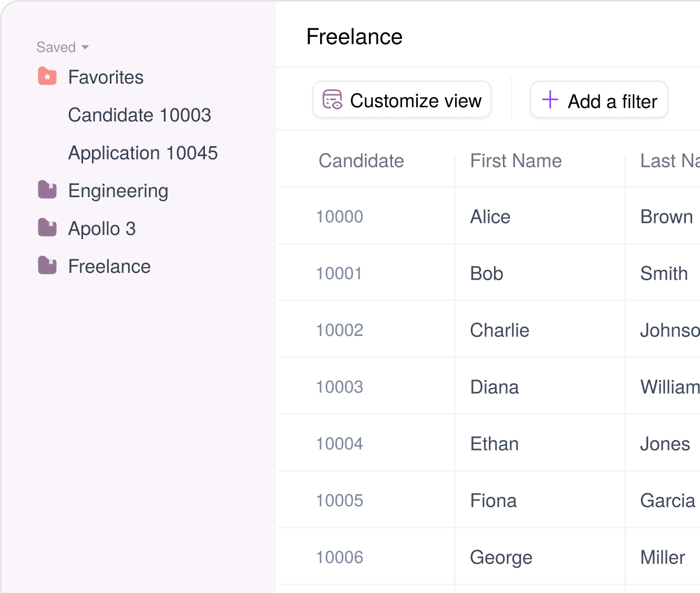The image size is (700, 593).
Task: Select the Apollo 3 folder label
Action: click(x=102, y=229)
